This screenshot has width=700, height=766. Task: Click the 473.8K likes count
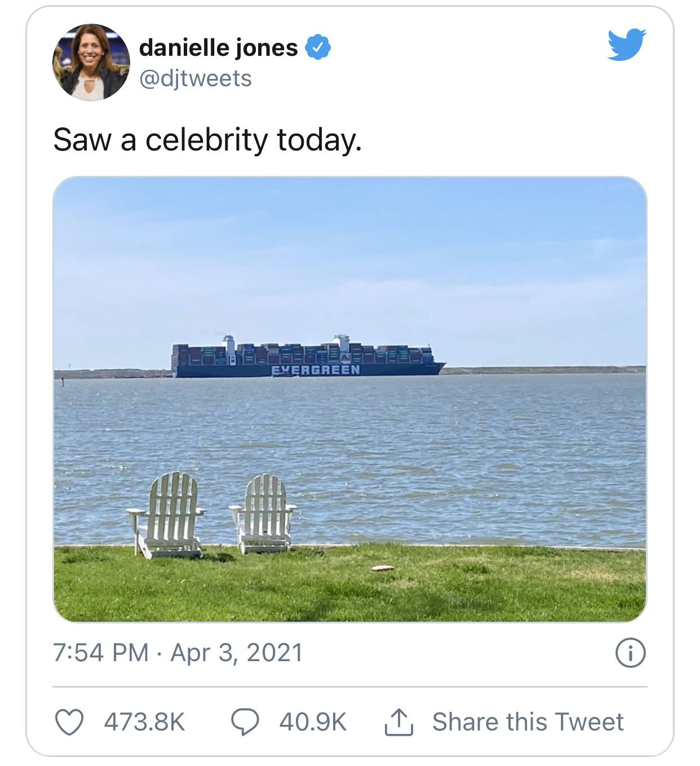(145, 722)
